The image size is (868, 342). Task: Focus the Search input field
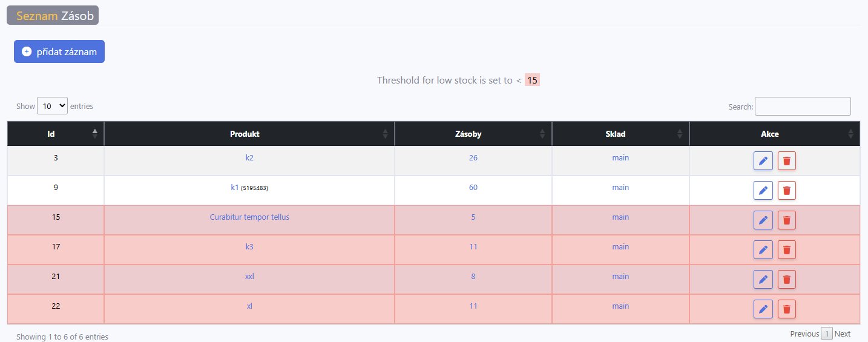[802, 106]
